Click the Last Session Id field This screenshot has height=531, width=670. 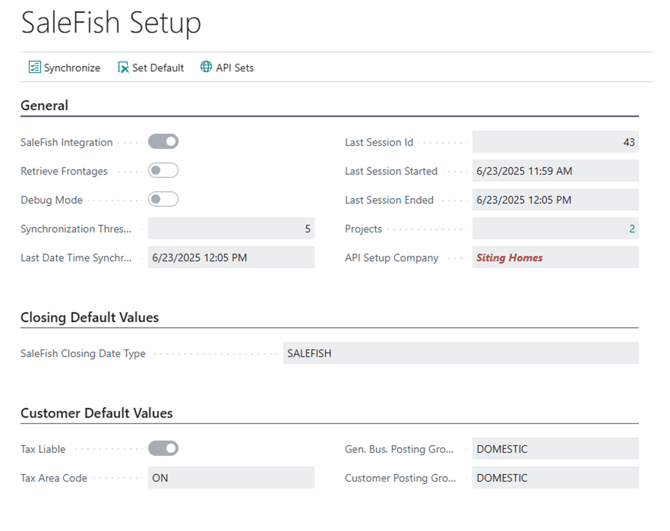(555, 142)
